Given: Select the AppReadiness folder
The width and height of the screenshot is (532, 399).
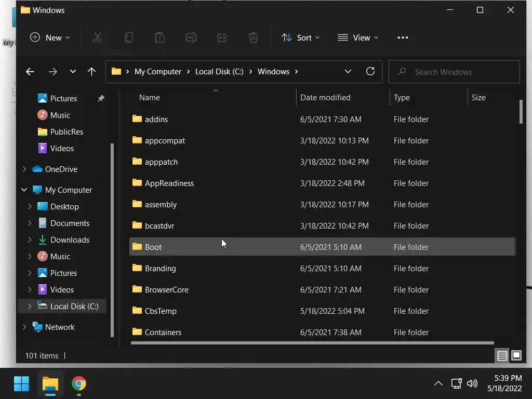Looking at the screenshot, I should (x=322, y=183).
